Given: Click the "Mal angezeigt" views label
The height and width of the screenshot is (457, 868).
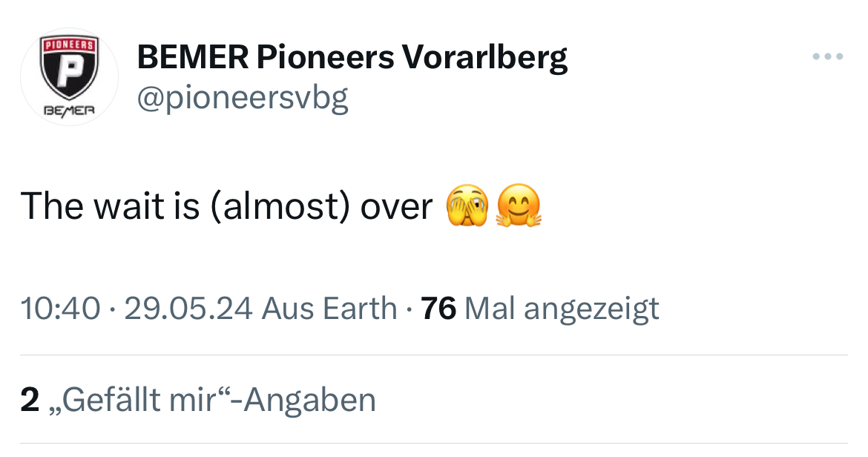Looking at the screenshot, I should [561, 308].
